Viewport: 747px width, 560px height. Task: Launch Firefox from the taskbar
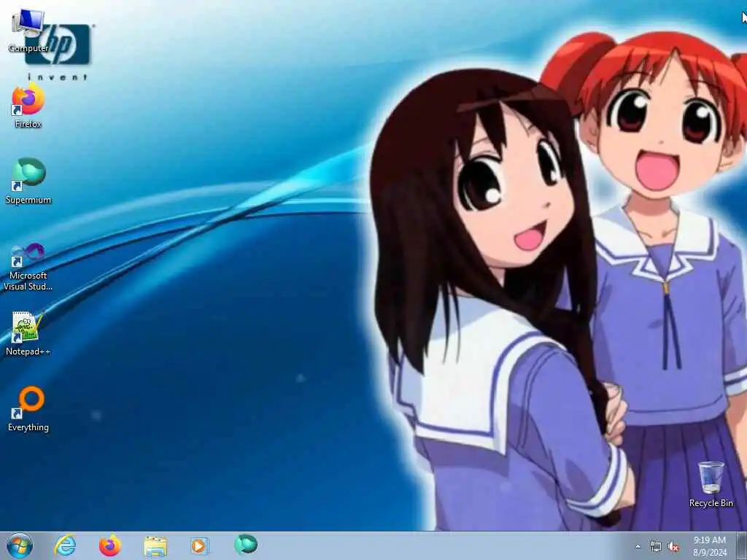109,545
